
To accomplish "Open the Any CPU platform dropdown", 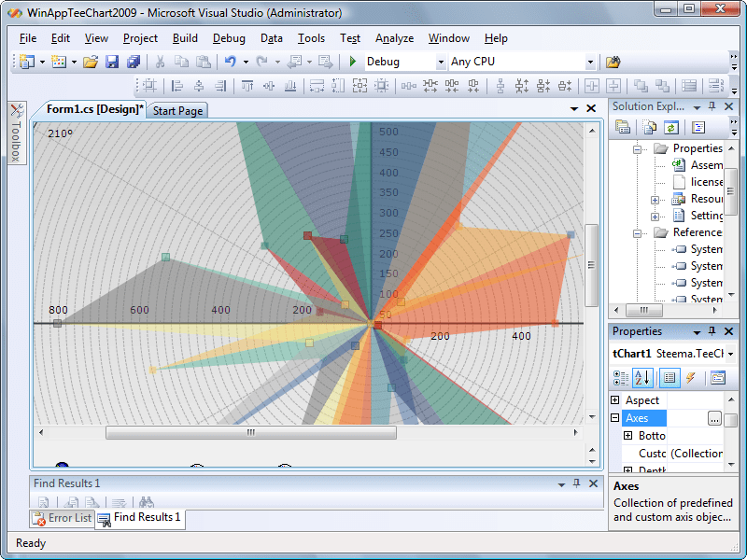I will tap(590, 62).
